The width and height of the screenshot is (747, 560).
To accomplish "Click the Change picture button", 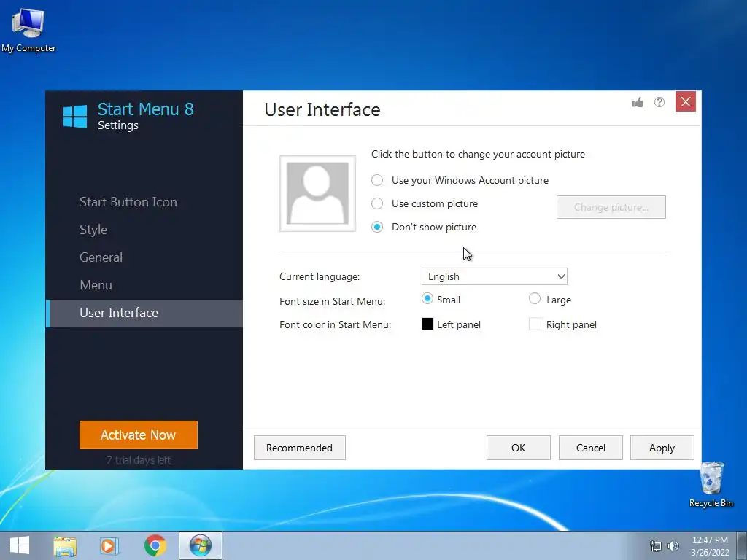I will (611, 207).
